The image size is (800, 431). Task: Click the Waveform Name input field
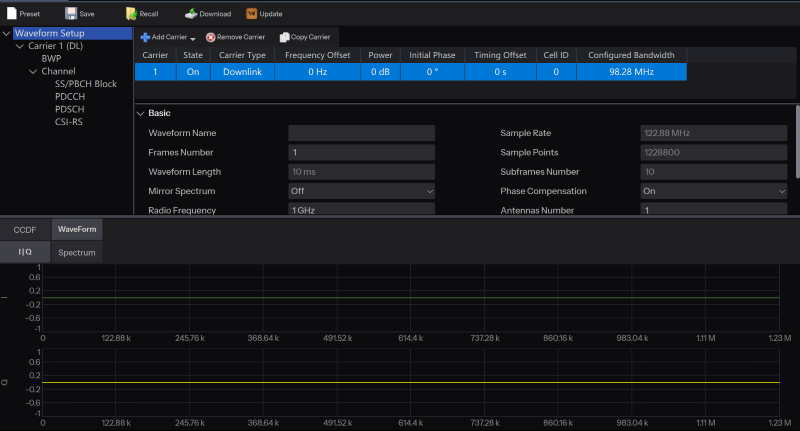pyautogui.click(x=361, y=133)
